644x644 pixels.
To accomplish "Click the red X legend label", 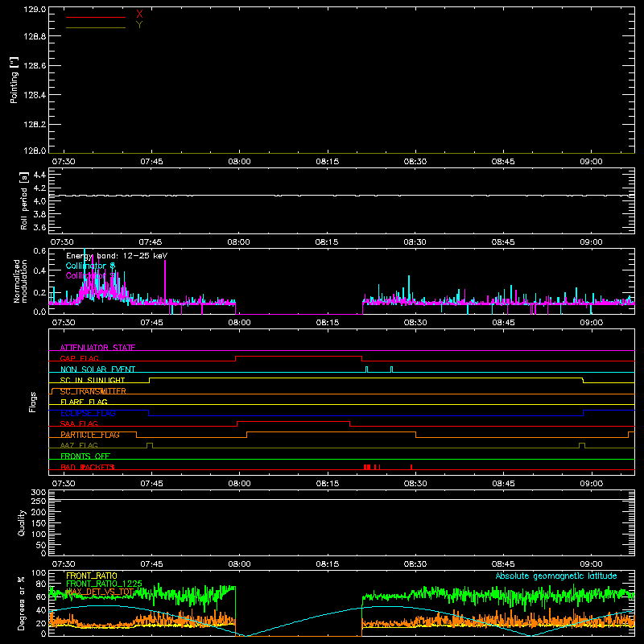I will (139, 14).
